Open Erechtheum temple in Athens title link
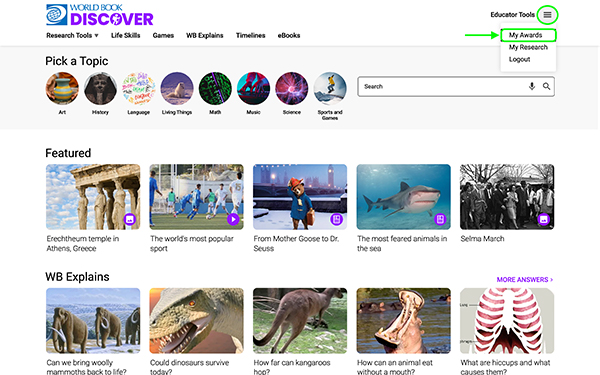This screenshot has width=600, height=375. [83, 243]
